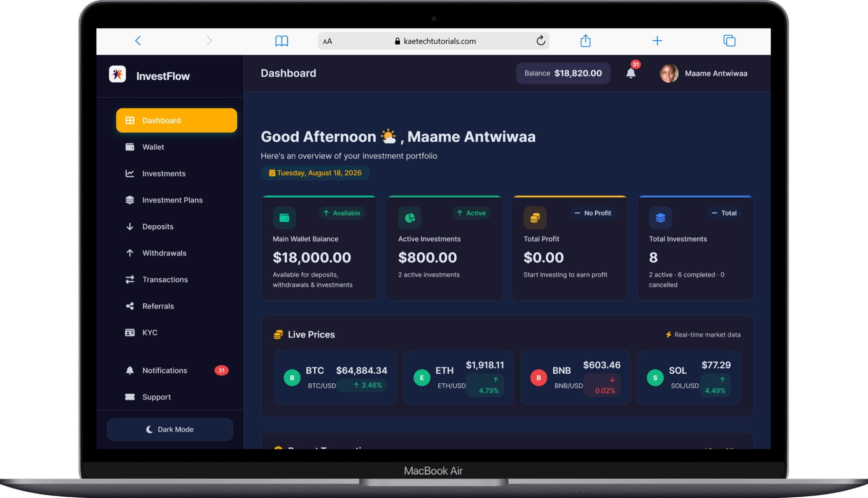Open the KYC sidebar item
868x498 pixels.
[x=177, y=332]
